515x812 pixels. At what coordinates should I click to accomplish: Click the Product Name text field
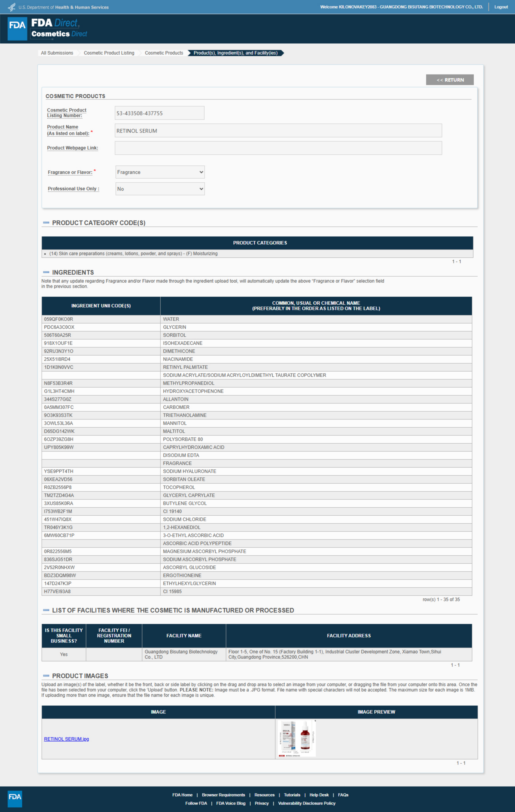[278, 131]
